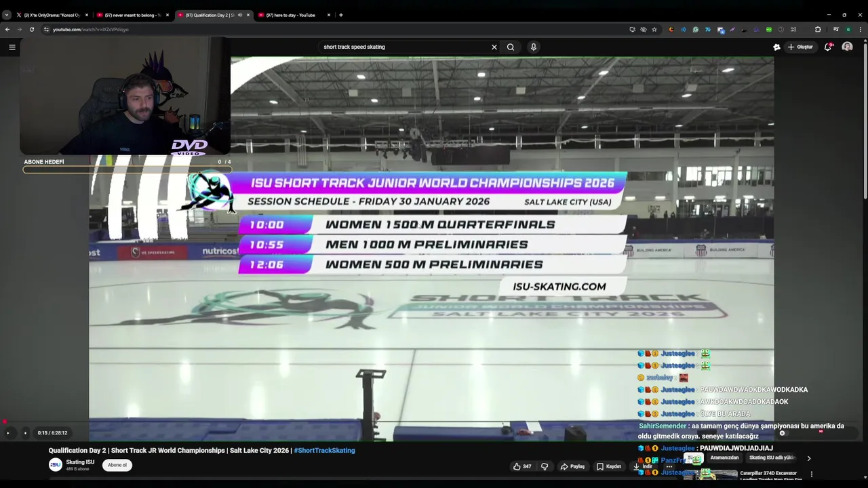Like the video showing 347
The image size is (868, 488).
pos(522,466)
